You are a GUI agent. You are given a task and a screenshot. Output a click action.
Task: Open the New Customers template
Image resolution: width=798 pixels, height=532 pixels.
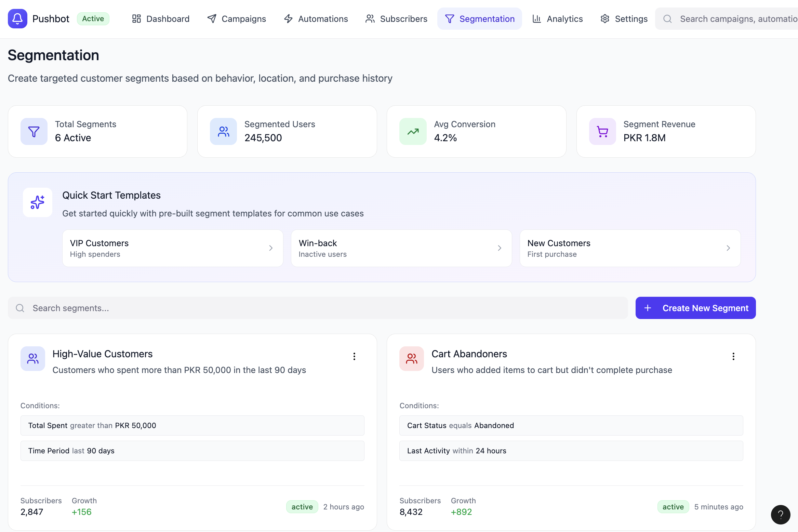point(630,248)
